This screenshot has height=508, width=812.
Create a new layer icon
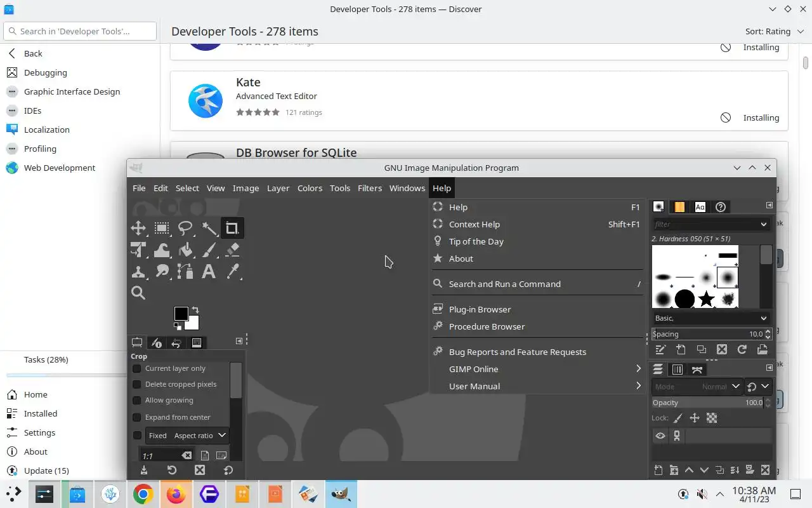[658, 471]
